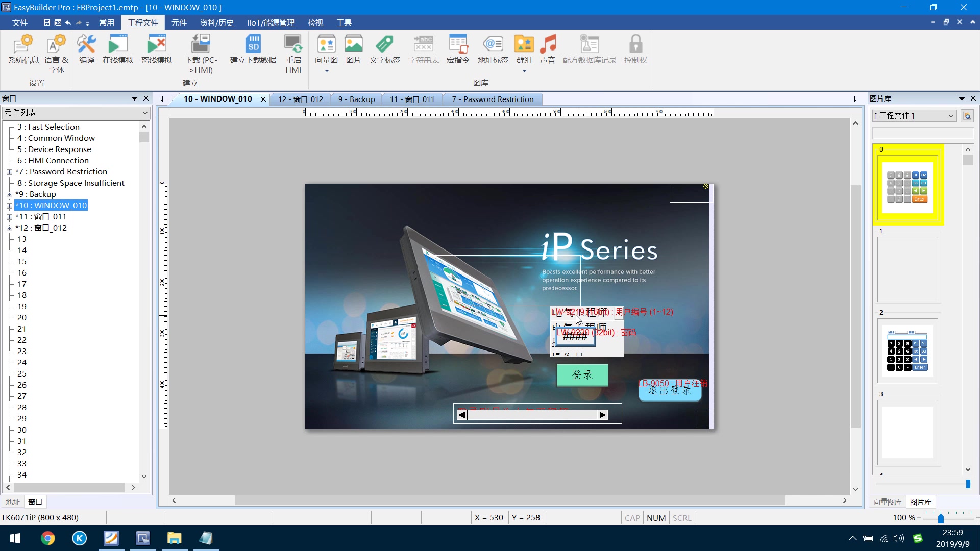The width and height of the screenshot is (980, 551).
Task: Expand tree node 7 Password Restriction
Action: (9, 172)
